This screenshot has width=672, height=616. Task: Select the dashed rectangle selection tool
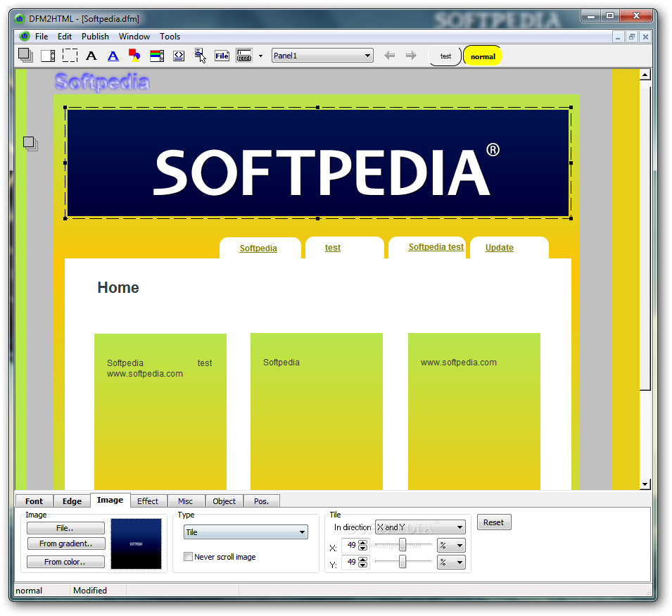coord(70,56)
